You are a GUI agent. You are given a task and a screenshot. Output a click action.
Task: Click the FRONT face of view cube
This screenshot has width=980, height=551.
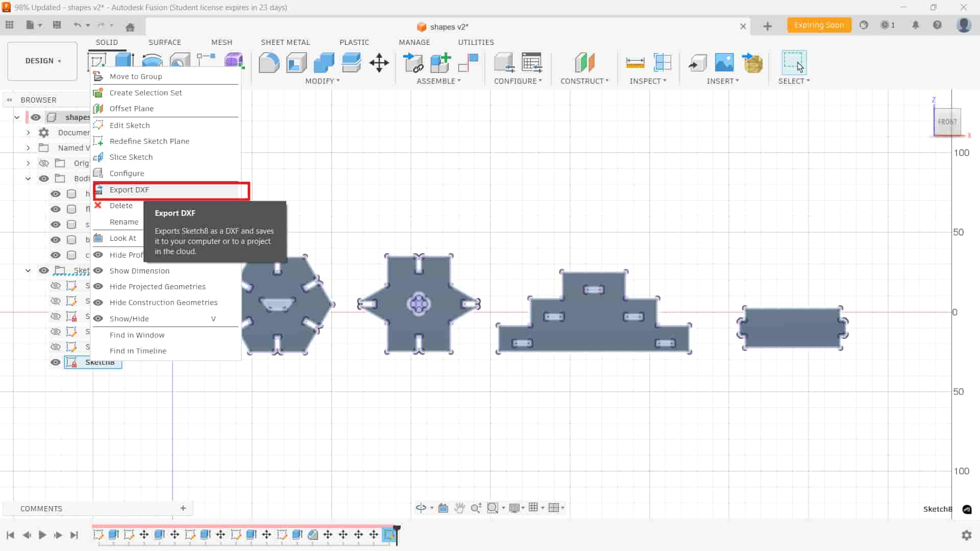pyautogui.click(x=947, y=122)
